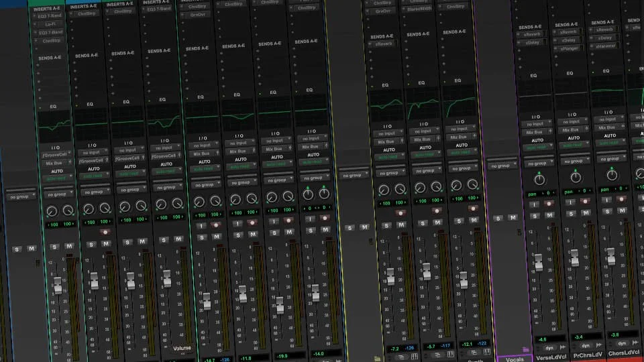Viewport: 644px width, 362px height.
Task: Mute the VerseLdVcl track
Action: [x=549, y=215]
